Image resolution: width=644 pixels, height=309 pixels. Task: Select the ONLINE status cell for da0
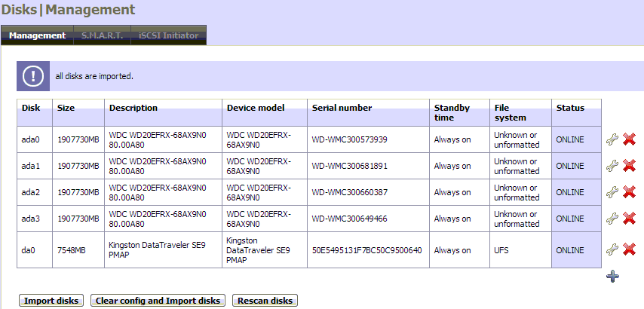(570, 250)
